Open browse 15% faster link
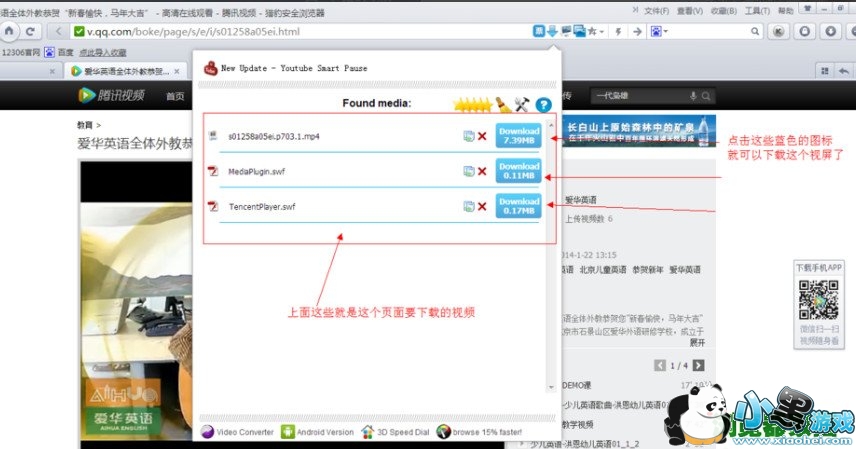 tap(479, 432)
